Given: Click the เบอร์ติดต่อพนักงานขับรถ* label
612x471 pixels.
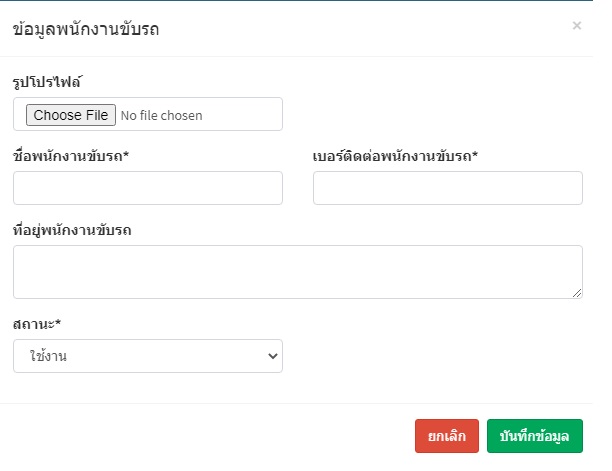Looking at the screenshot, I should pos(395,156).
